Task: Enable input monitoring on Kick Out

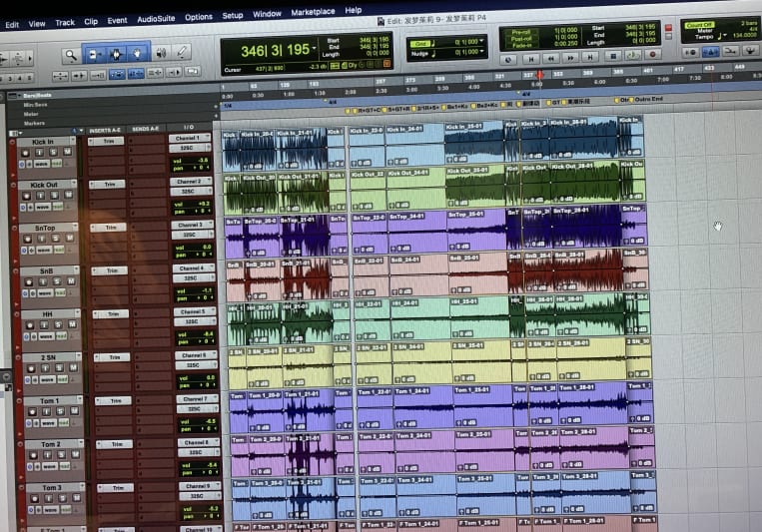Action: click(x=40, y=196)
